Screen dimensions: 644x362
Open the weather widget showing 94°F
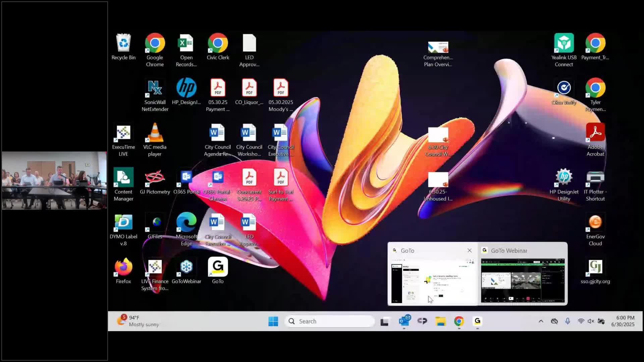[x=138, y=321]
